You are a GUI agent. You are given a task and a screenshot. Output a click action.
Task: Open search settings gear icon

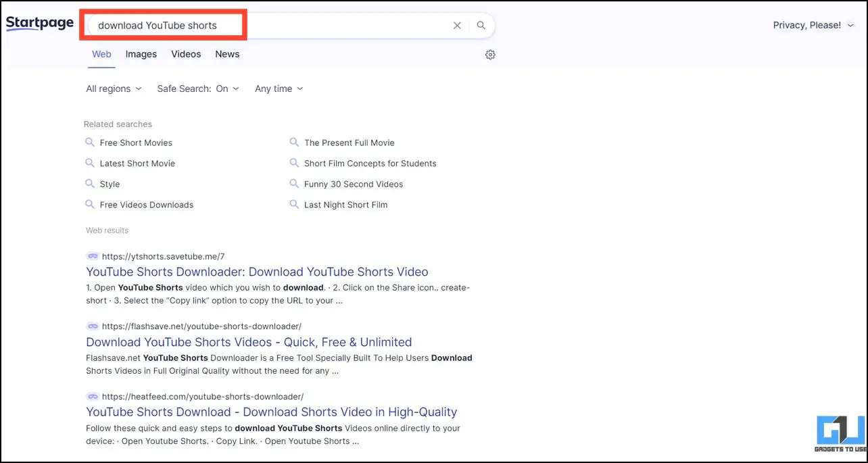[490, 55]
